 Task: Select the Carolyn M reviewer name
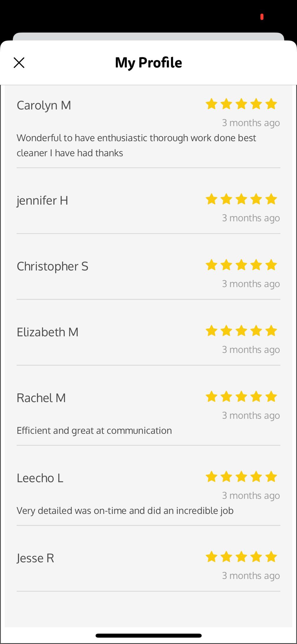pos(44,105)
